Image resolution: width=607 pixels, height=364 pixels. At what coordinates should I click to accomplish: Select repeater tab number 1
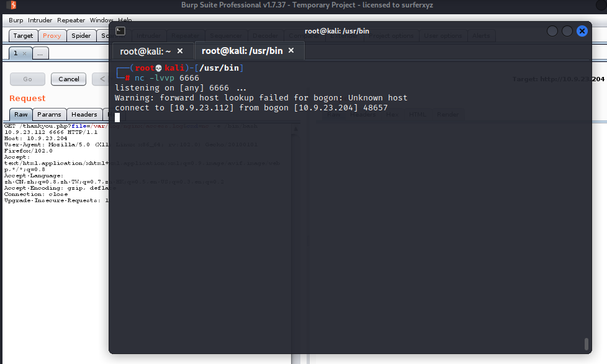[x=16, y=53]
